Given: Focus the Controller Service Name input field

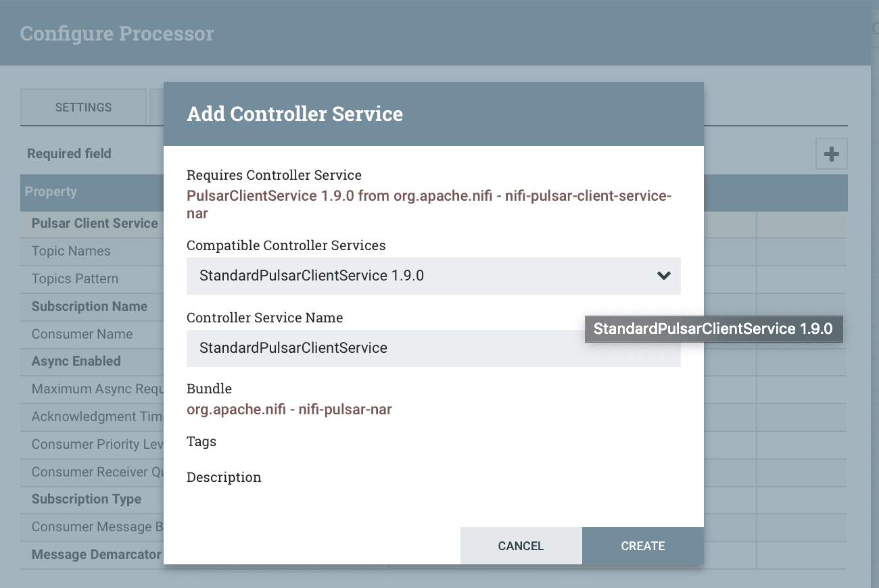Looking at the screenshot, I should click(x=433, y=348).
